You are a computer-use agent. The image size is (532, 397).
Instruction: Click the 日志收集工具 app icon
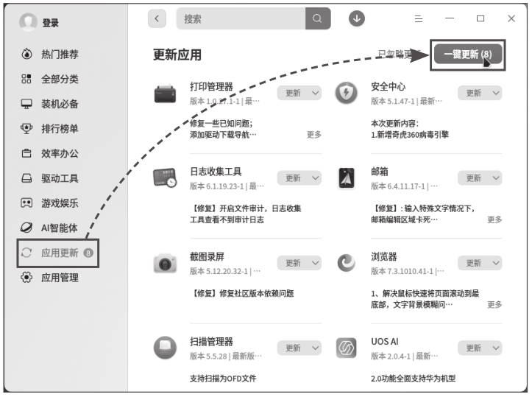tap(166, 178)
